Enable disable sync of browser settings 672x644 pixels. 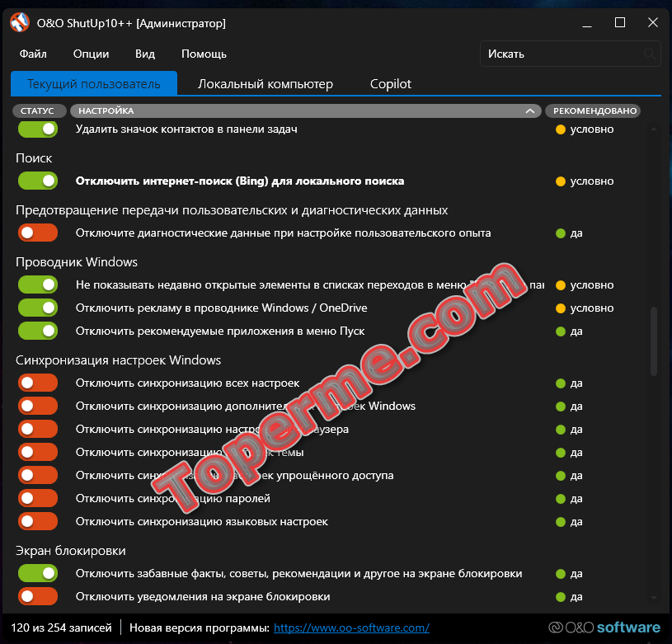pos(38,429)
